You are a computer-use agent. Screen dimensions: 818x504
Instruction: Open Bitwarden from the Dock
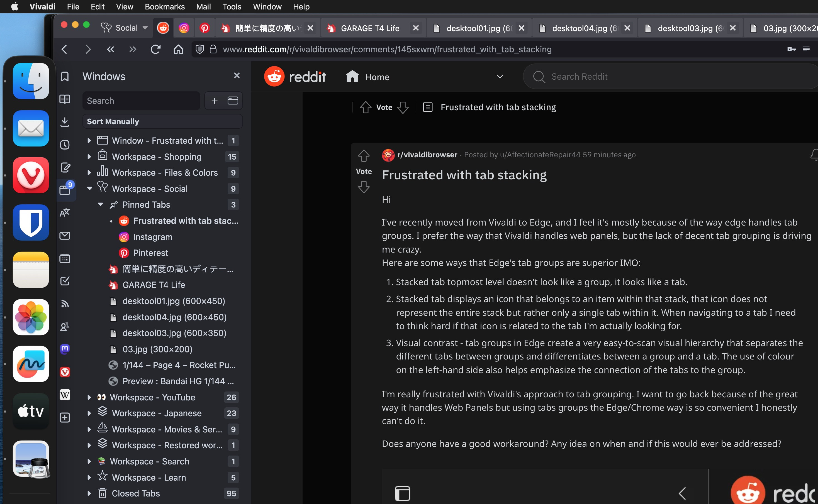tap(31, 222)
